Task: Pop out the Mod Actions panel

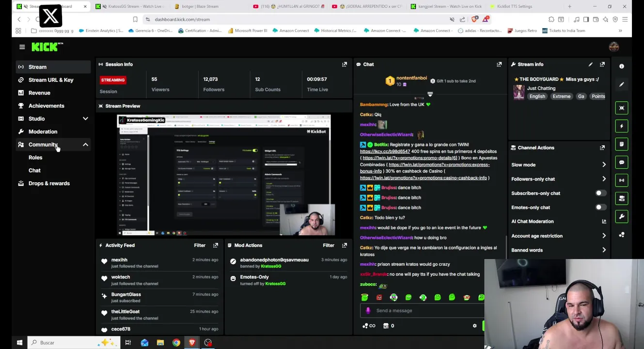Action: [345, 245]
